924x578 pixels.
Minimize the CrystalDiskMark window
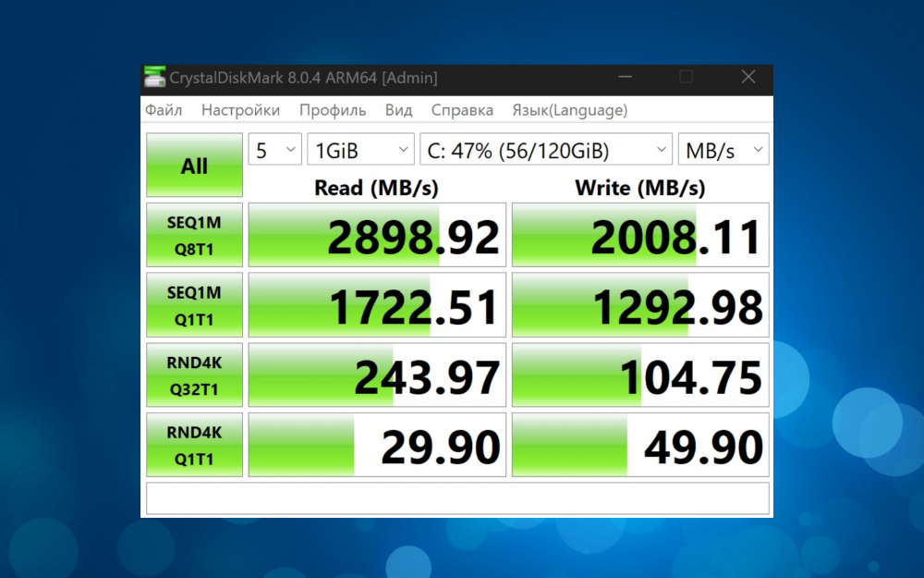[626, 78]
